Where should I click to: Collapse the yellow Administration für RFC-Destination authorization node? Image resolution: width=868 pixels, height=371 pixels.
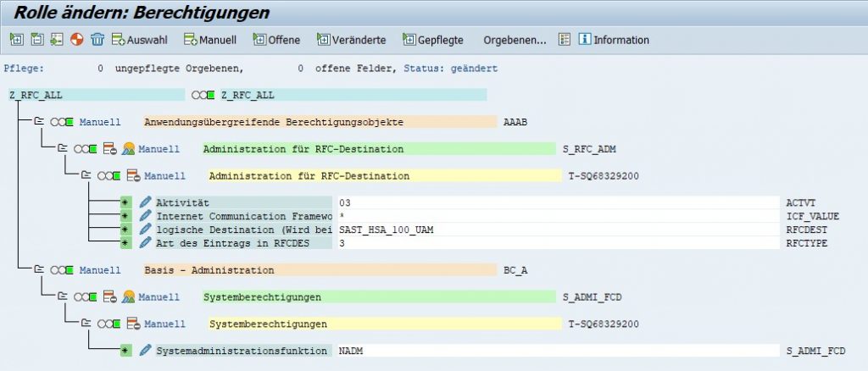coord(86,176)
